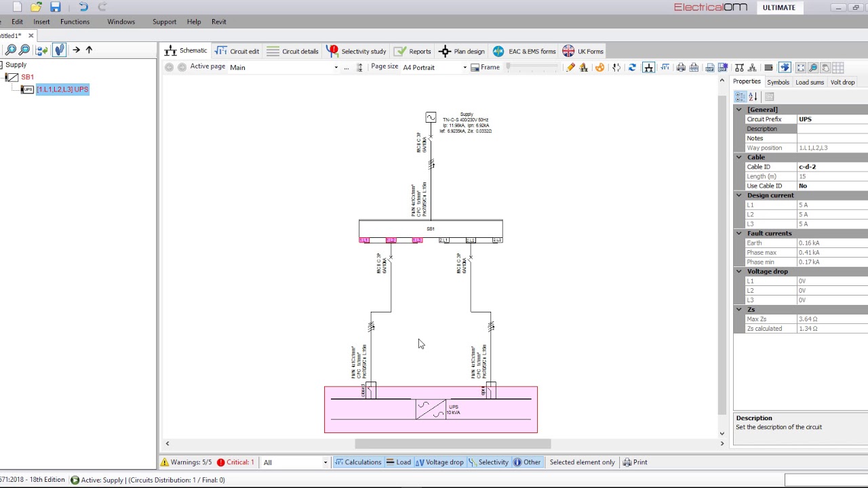Click the Warnings: 5/5 indicator
The width and height of the screenshot is (868, 488).
[186, 462]
